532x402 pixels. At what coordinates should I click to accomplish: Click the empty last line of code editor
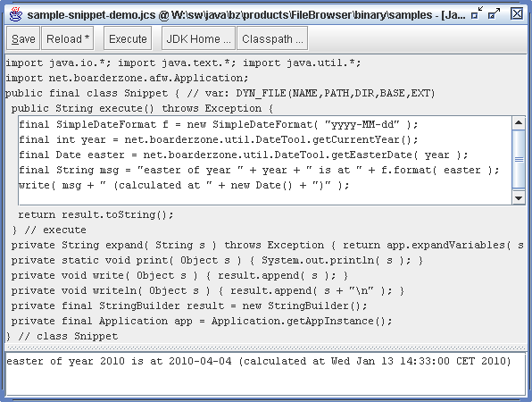coord(264,198)
